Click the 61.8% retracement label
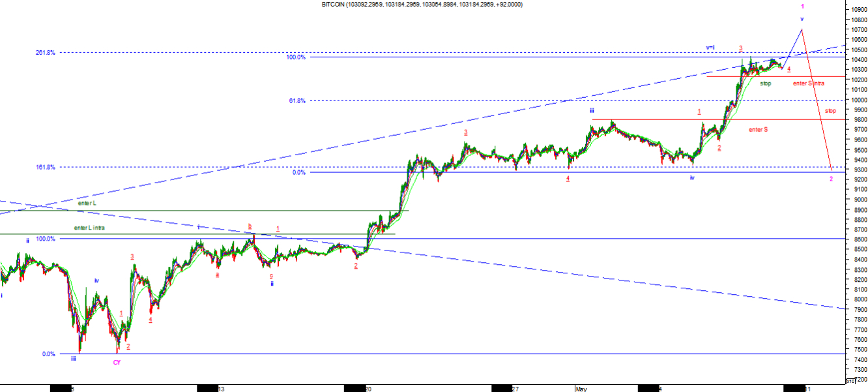Image resolution: width=868 pixels, height=392 pixels. point(297,100)
